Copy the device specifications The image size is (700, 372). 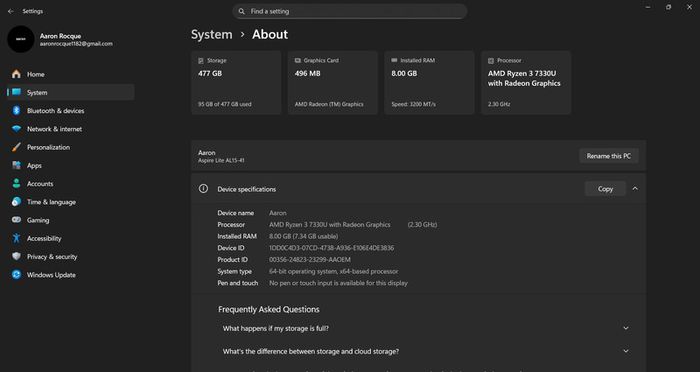tap(605, 189)
